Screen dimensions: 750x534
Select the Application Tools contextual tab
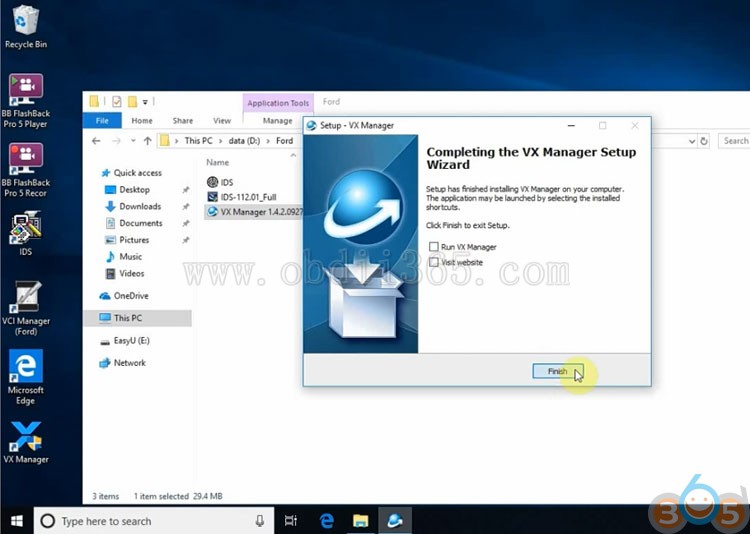(x=278, y=103)
